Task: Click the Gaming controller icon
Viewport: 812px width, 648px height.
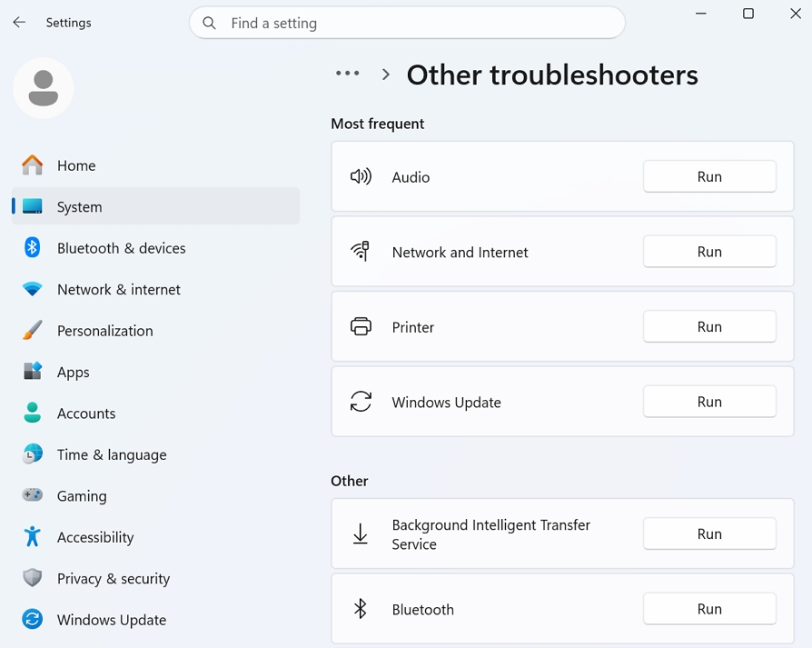Action: [33, 496]
